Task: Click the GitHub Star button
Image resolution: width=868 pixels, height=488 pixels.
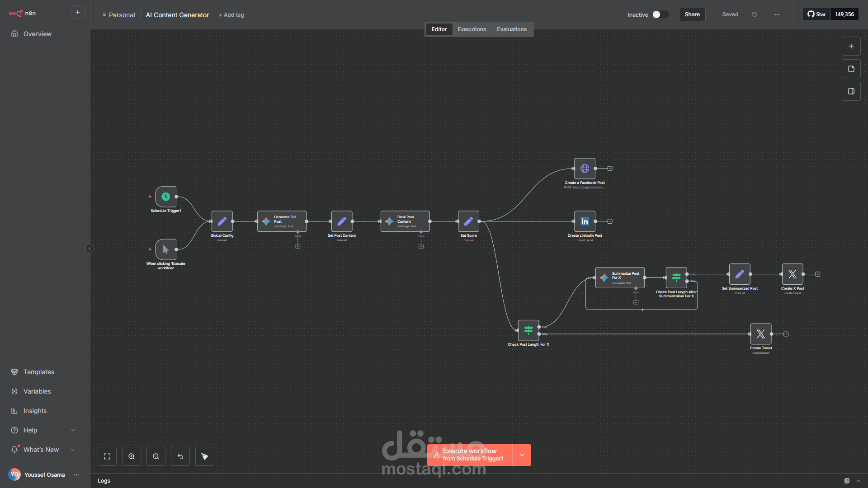Action: [x=817, y=14]
